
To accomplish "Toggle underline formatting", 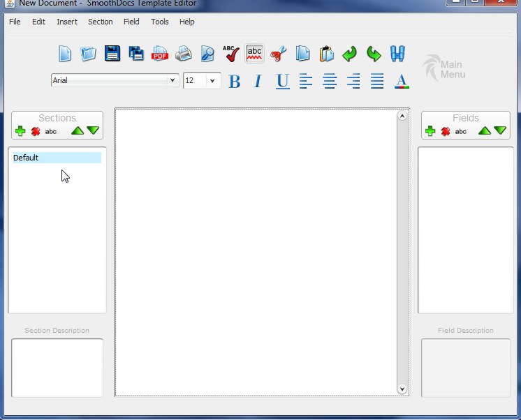I will (x=282, y=82).
